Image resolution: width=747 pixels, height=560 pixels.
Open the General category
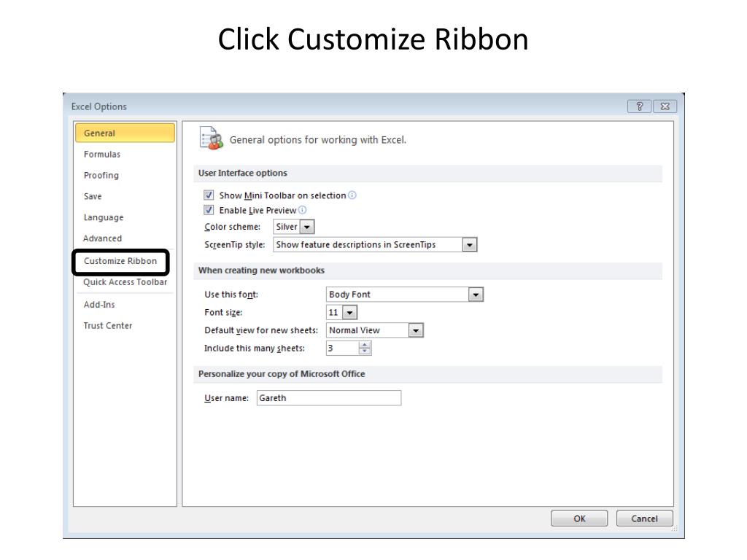coord(125,133)
